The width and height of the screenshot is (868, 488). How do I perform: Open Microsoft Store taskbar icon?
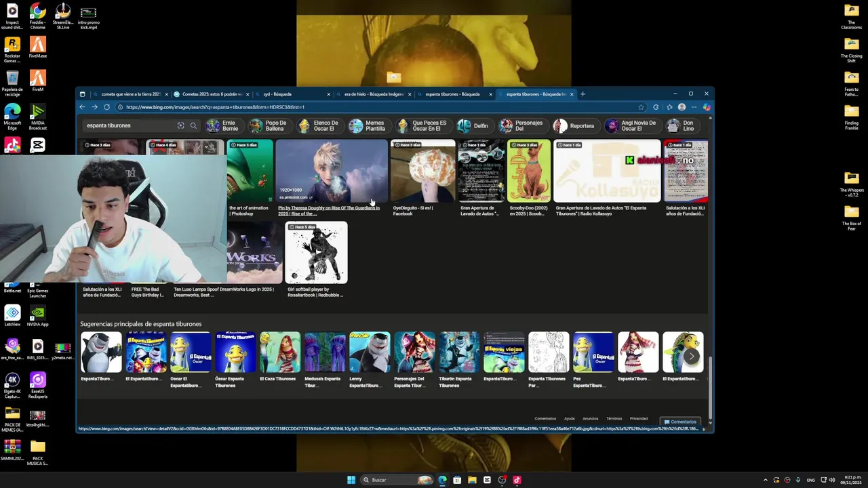[457, 480]
